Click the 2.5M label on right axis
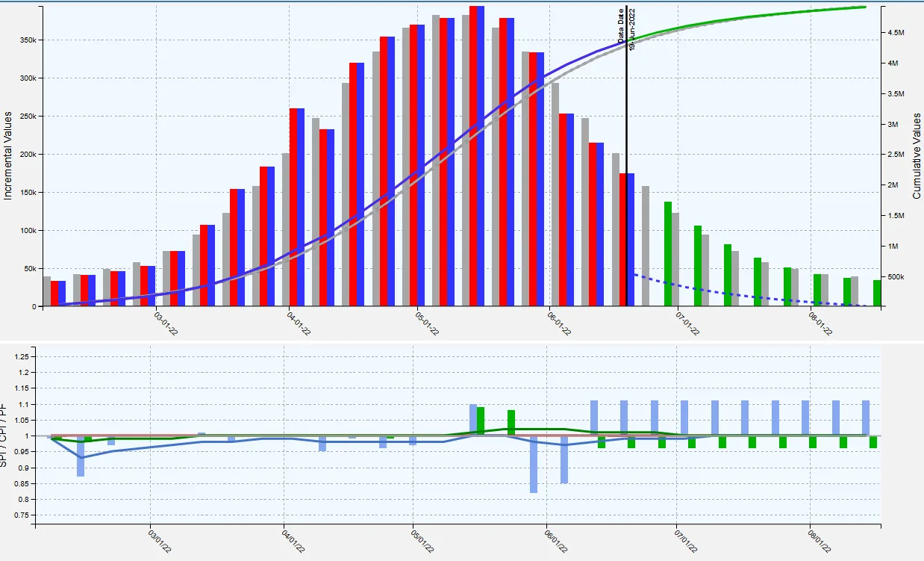The width and height of the screenshot is (924, 561). (x=896, y=155)
